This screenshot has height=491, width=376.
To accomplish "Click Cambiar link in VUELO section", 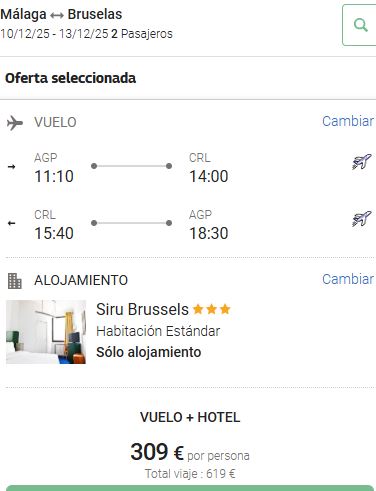I will tap(348, 121).
